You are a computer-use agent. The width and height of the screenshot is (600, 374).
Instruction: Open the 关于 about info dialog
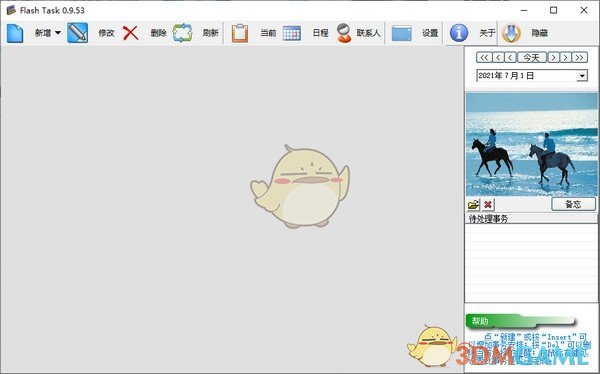point(471,33)
